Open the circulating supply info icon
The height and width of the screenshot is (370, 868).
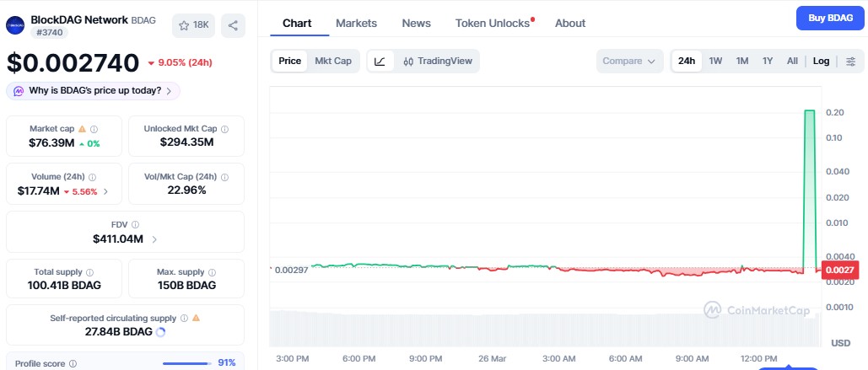click(x=184, y=318)
